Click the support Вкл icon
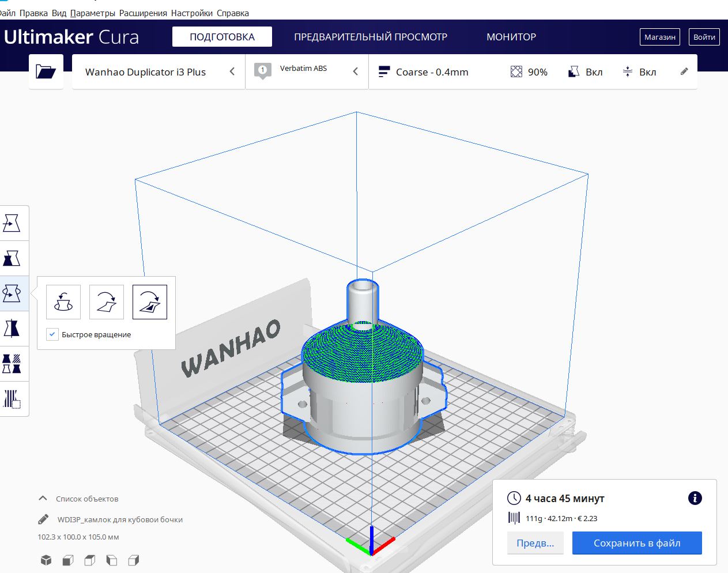This screenshot has height=573, width=728. 574,72
